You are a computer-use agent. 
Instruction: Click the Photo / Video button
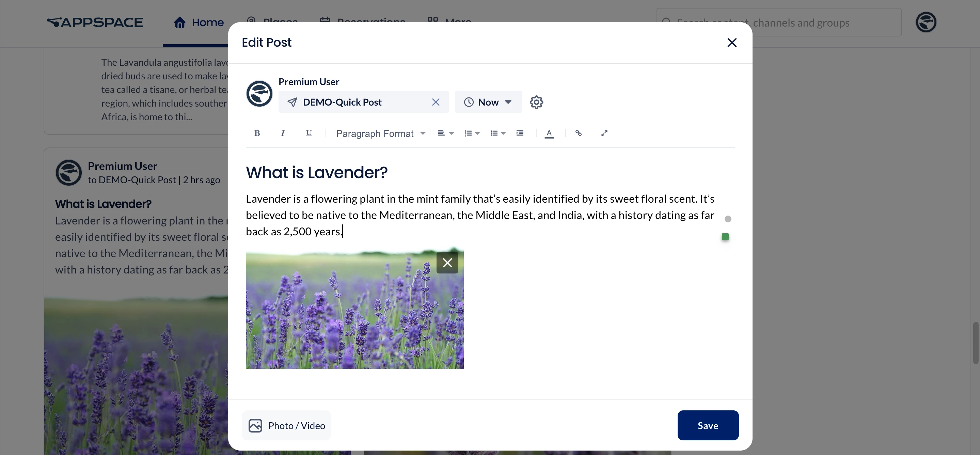tap(286, 425)
